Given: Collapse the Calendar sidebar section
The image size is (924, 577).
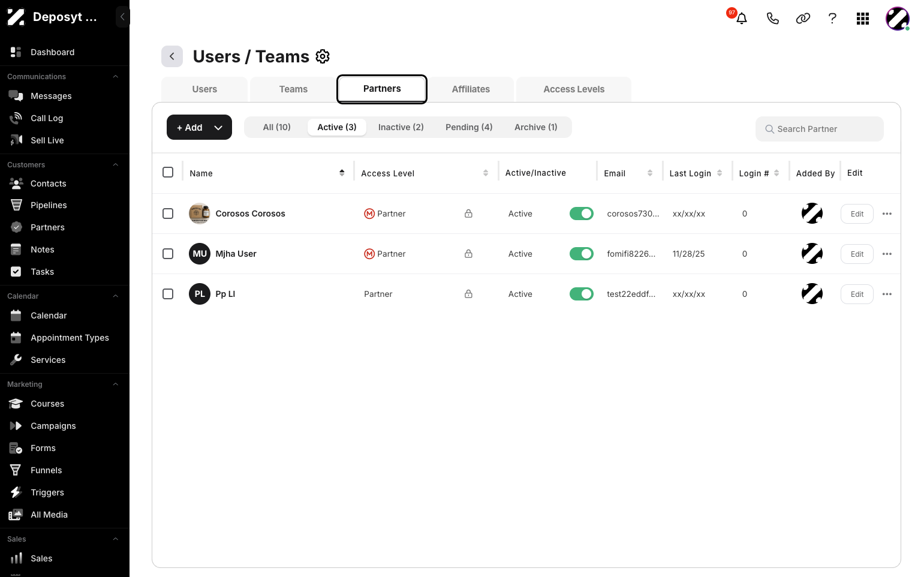Looking at the screenshot, I should click(x=116, y=296).
